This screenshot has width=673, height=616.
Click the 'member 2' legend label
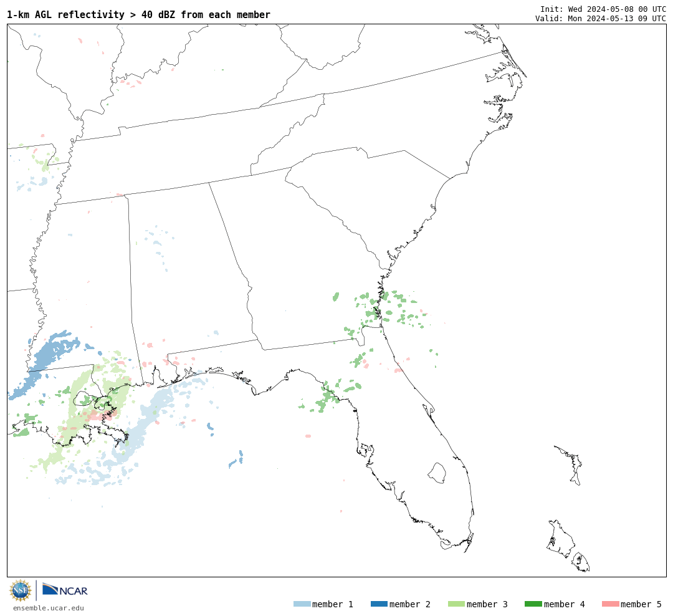coord(410,604)
